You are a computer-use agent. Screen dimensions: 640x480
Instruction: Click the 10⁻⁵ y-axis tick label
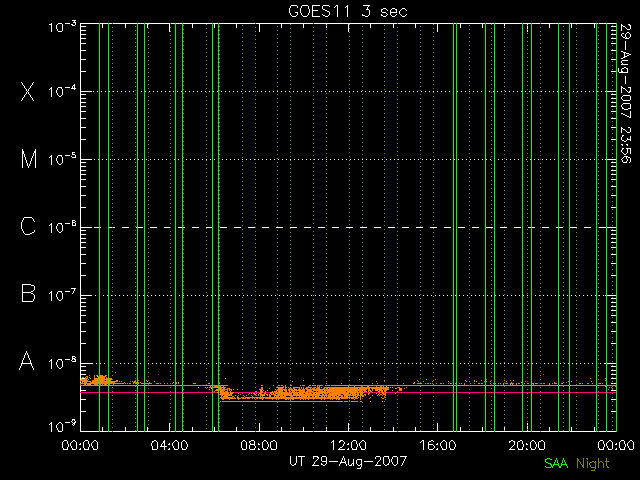coord(62,159)
